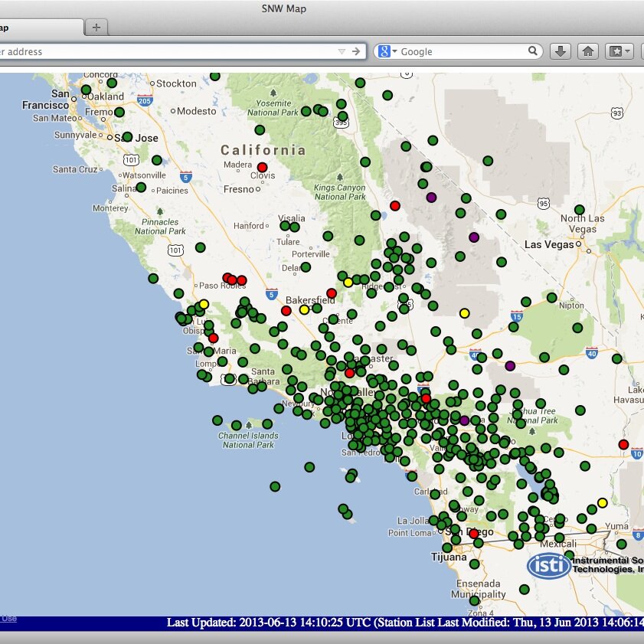Select the purple station marker near Las Vegas

coord(474,238)
